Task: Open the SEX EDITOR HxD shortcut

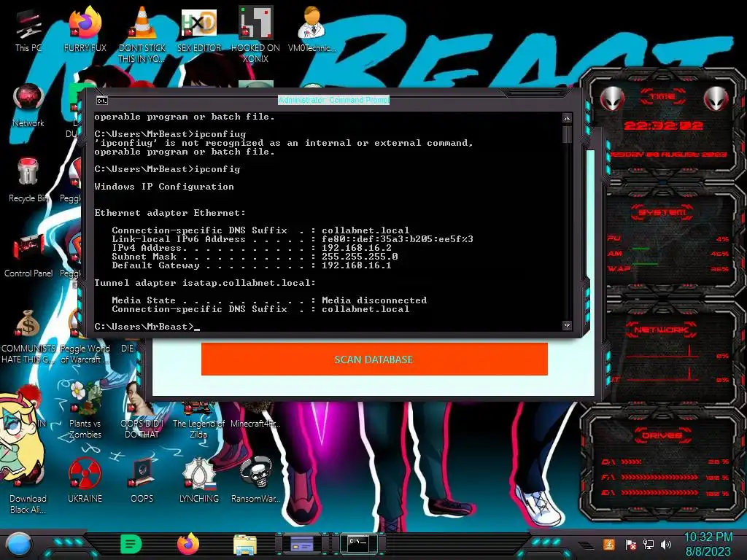Action: [x=198, y=29]
